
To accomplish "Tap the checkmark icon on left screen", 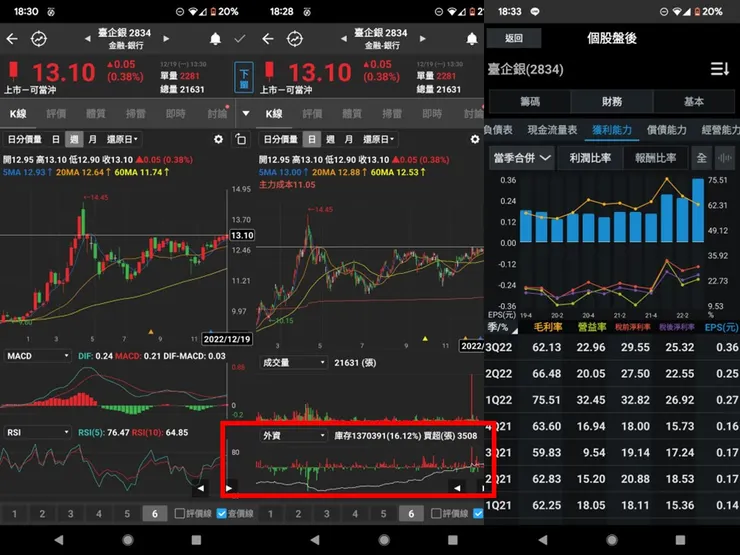I will pyautogui.click(x=240, y=39).
